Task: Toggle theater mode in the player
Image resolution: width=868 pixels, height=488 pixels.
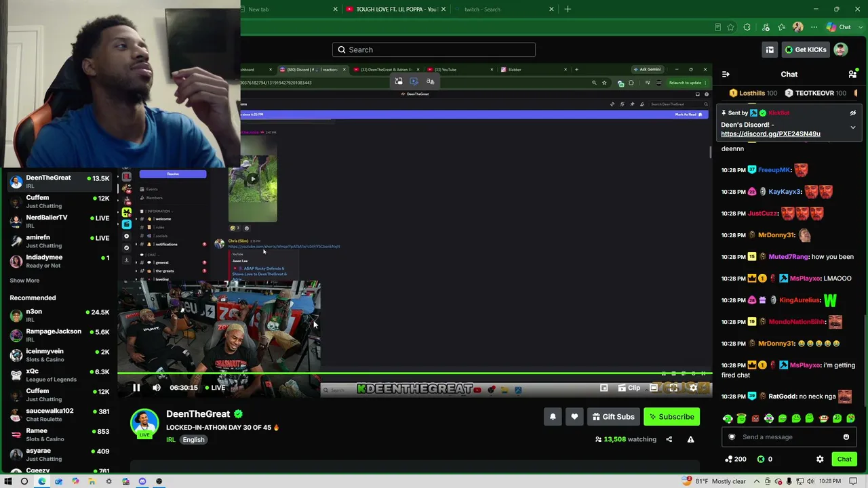Action: pyautogui.click(x=653, y=388)
